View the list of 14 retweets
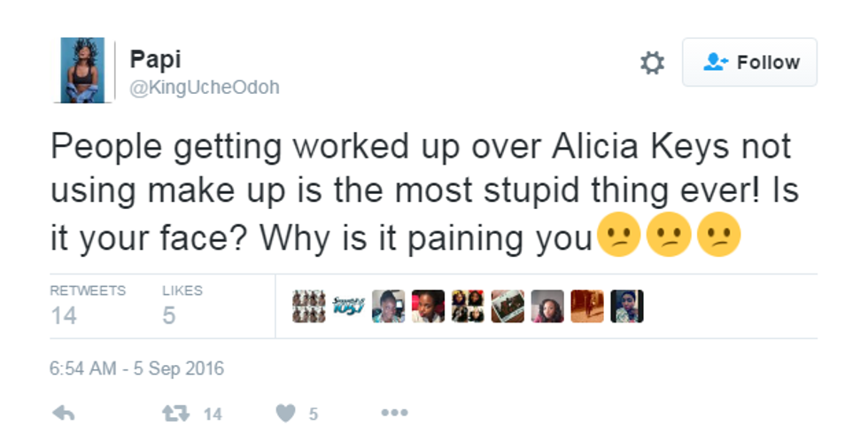 pyautogui.click(x=88, y=306)
